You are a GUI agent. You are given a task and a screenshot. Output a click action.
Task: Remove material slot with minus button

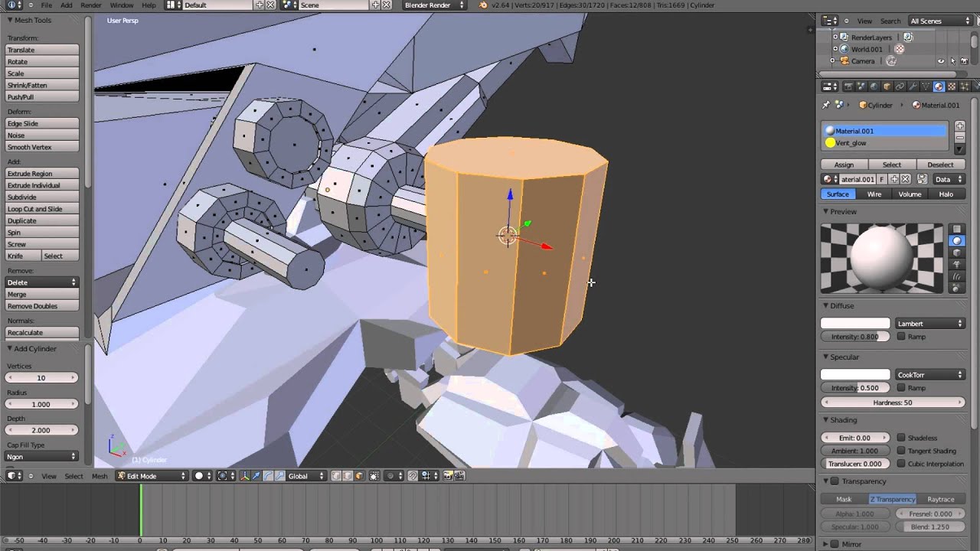click(960, 137)
